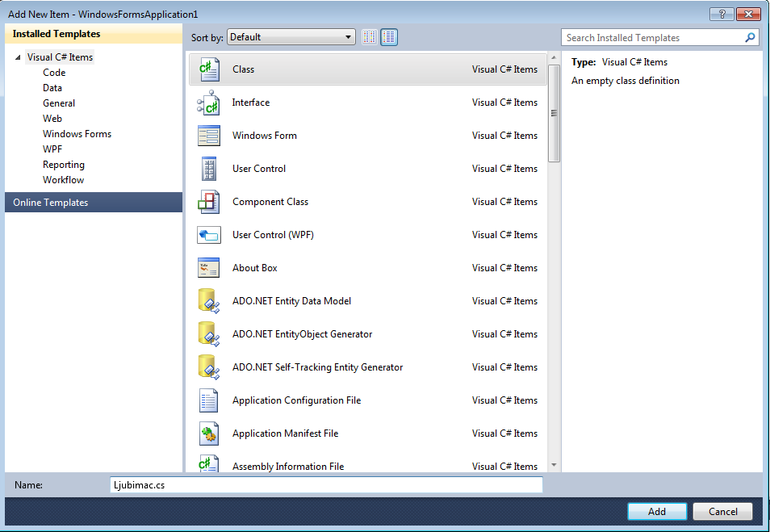The height and width of the screenshot is (532, 770).
Task: Click the 'Class' template name
Action: 243,69
